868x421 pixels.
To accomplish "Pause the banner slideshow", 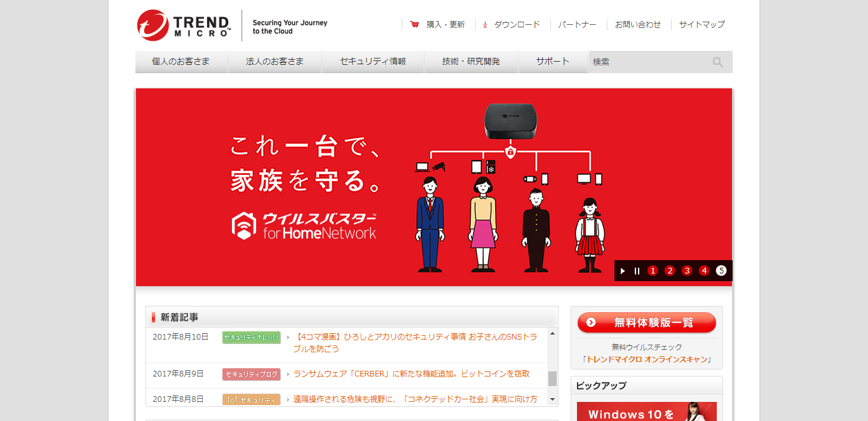I will click(x=637, y=271).
